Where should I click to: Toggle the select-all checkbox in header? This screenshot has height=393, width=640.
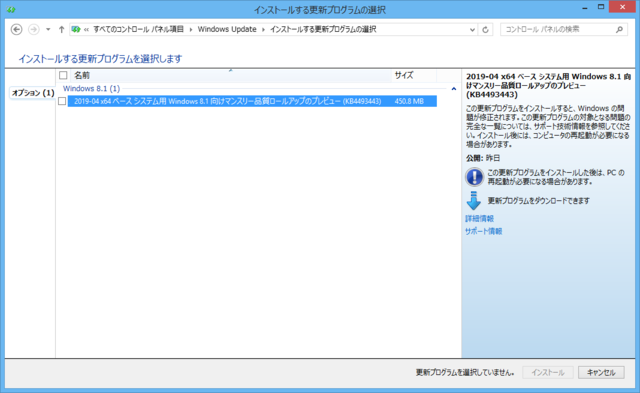click(63, 75)
